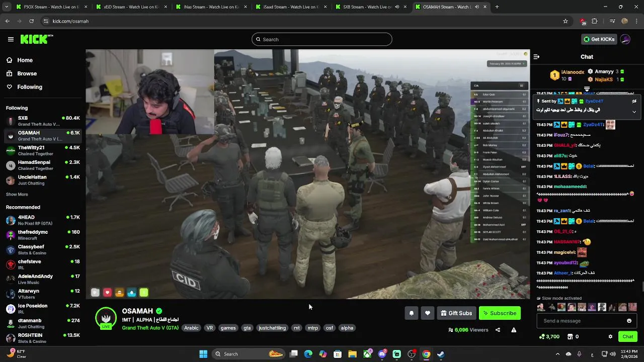
Task: Click the OSAMAH channel avatar
Action: [106, 318]
